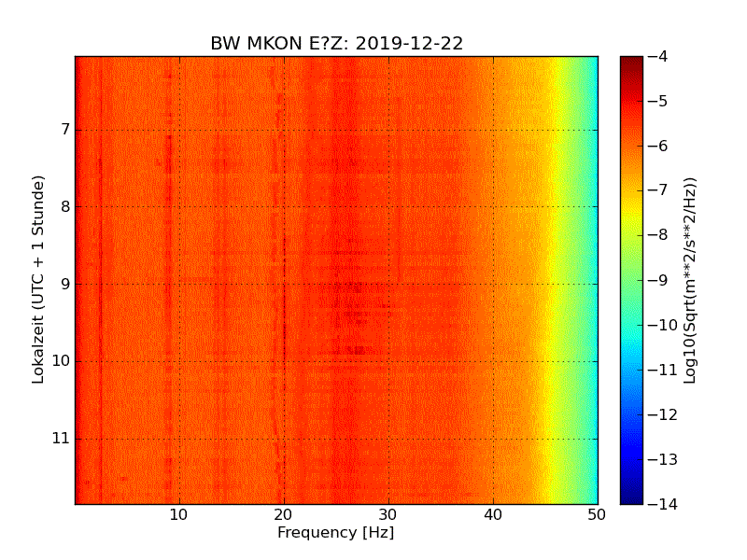Screen dimensions: 747x560
Task: Click colorbar tick label −9
Action: (658, 280)
